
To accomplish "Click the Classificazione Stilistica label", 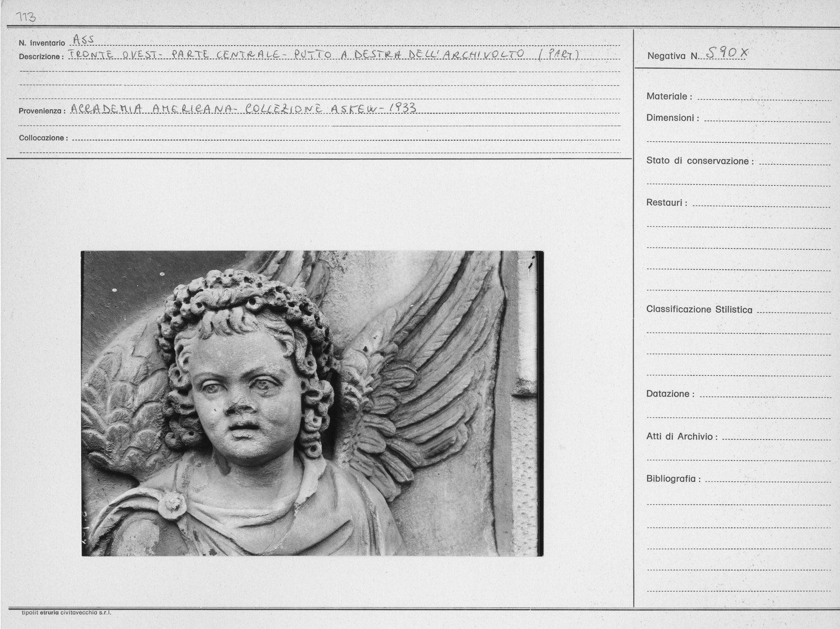I will tap(699, 310).
